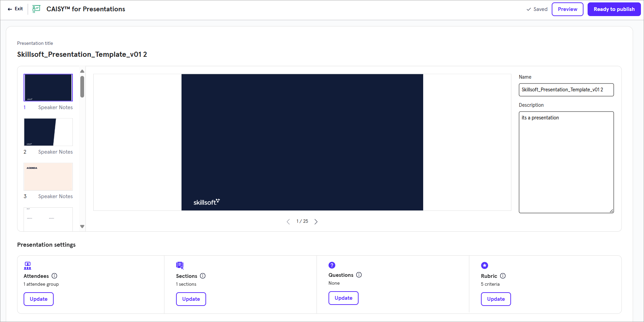Viewport: 644px width, 322px height.
Task: Go to the next slide arrow
Action: pos(316,222)
